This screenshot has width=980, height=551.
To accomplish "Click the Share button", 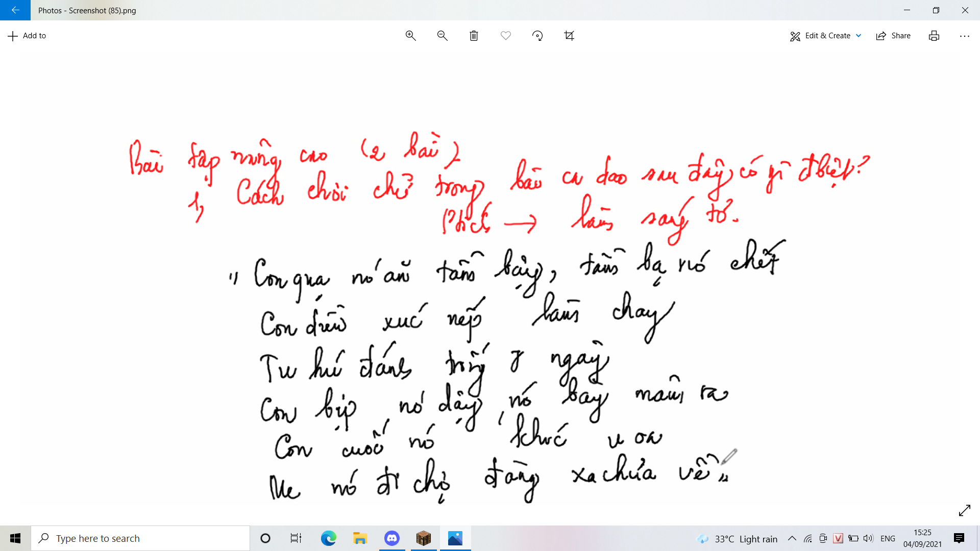I will (x=893, y=36).
